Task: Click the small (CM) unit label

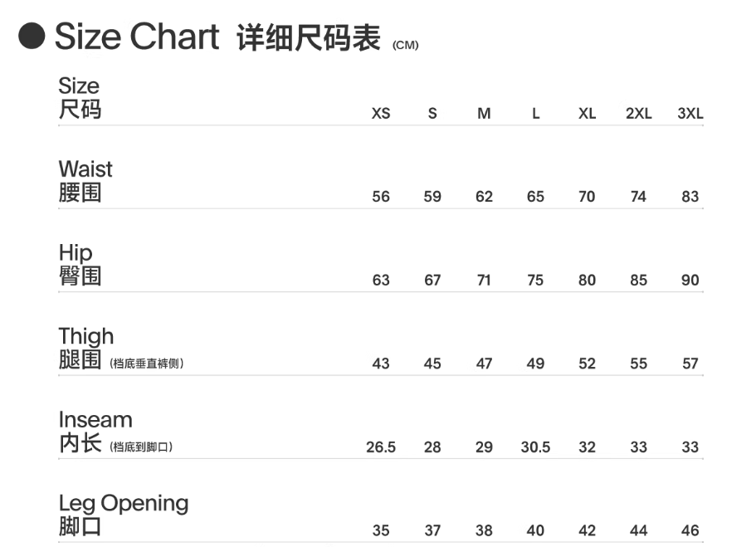Action: (x=406, y=45)
